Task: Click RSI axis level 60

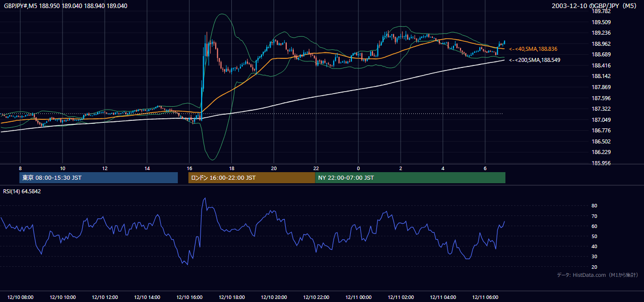Action: click(x=594, y=226)
